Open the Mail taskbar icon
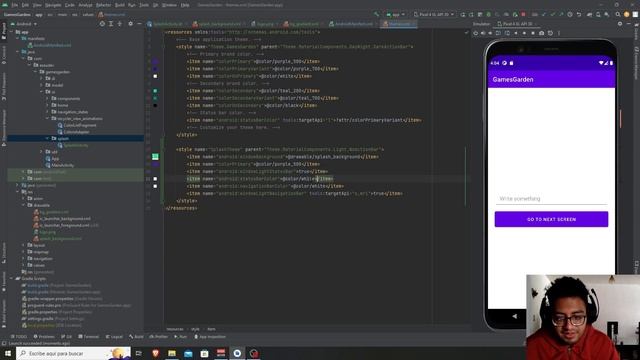The image size is (640, 360). (188, 353)
